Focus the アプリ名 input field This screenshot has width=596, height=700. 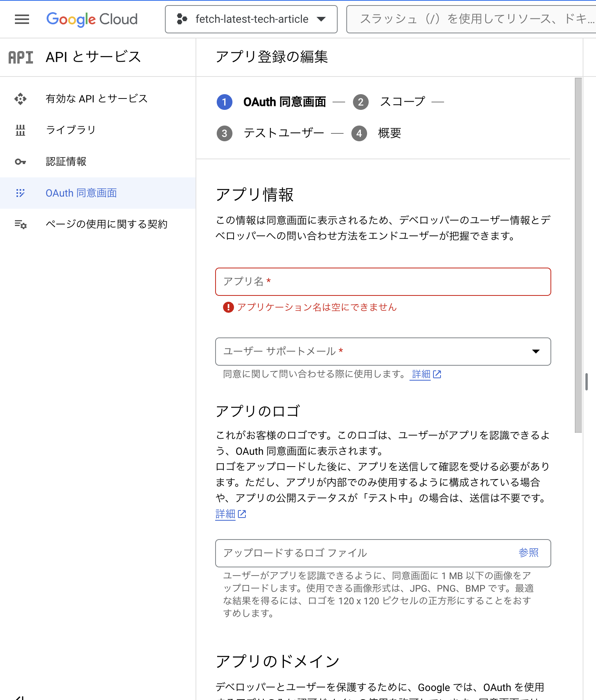[x=383, y=282]
